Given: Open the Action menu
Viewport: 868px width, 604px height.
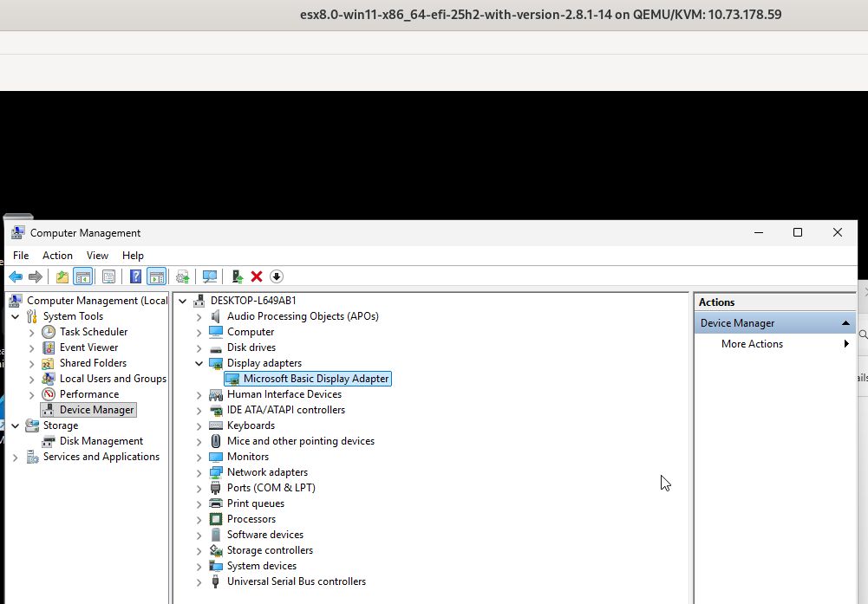Looking at the screenshot, I should (57, 256).
